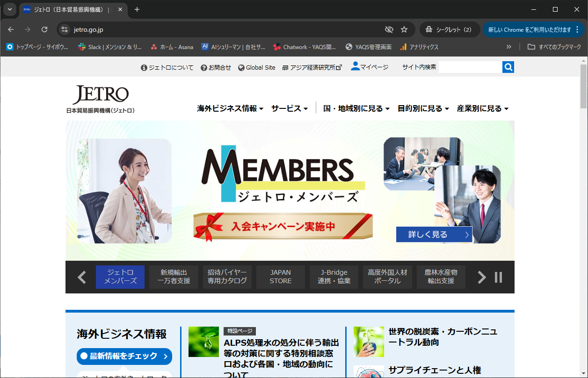
Task: Go to マイページ
Action: coord(370,67)
